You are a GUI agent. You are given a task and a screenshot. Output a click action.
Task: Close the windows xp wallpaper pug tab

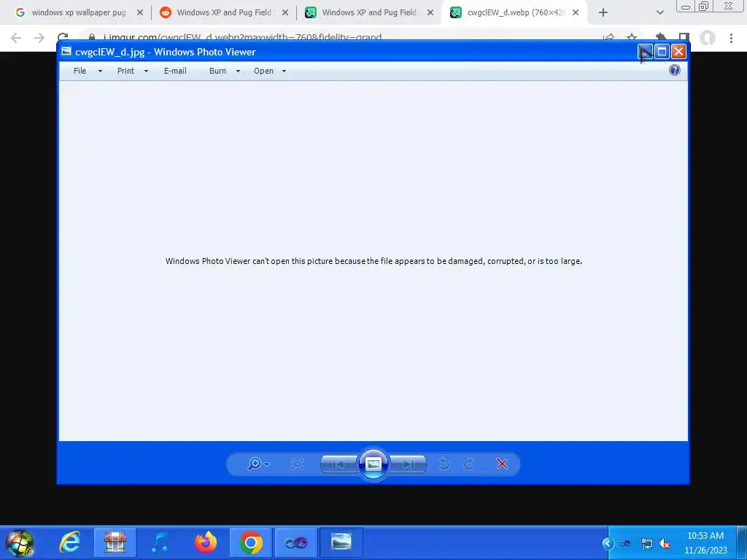pyautogui.click(x=140, y=13)
